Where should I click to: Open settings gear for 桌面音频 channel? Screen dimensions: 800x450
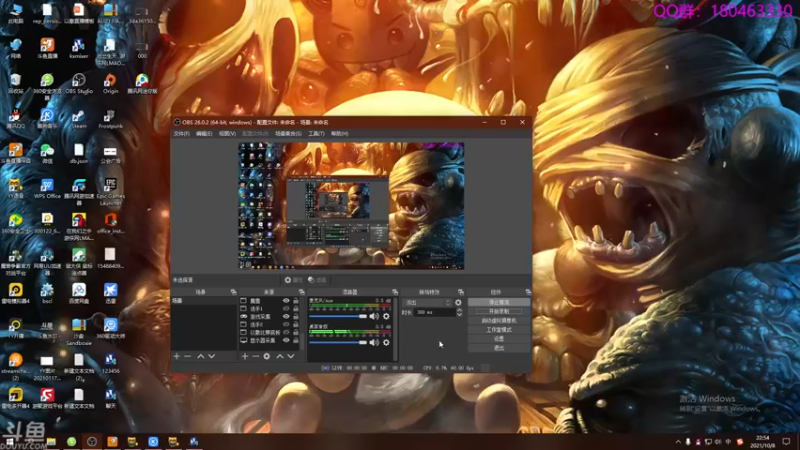pyautogui.click(x=386, y=342)
